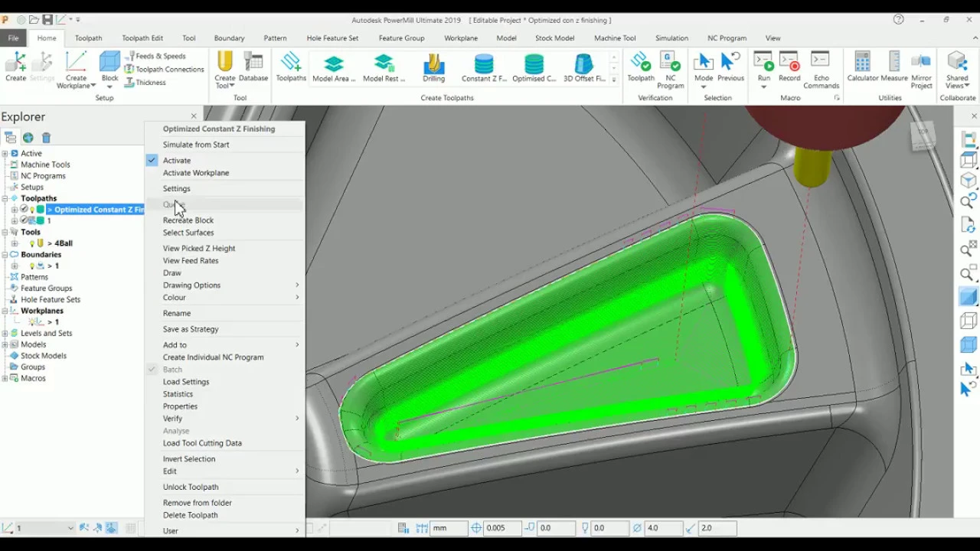
Task: Toggle lightbulb of the 4Ball tool
Action: click(x=32, y=243)
